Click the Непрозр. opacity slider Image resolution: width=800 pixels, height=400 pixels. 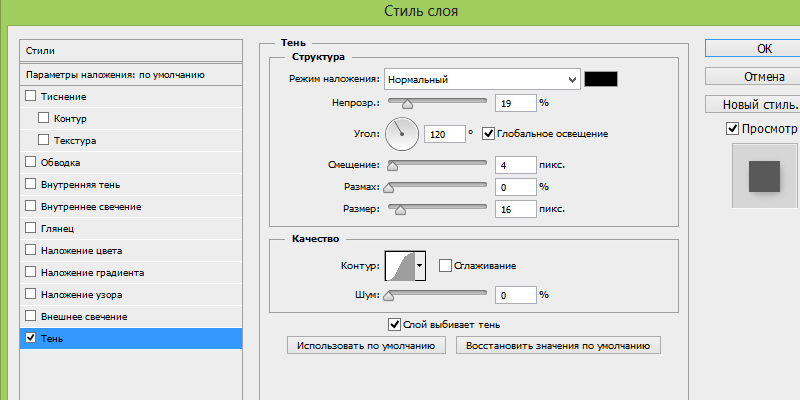coord(436,103)
